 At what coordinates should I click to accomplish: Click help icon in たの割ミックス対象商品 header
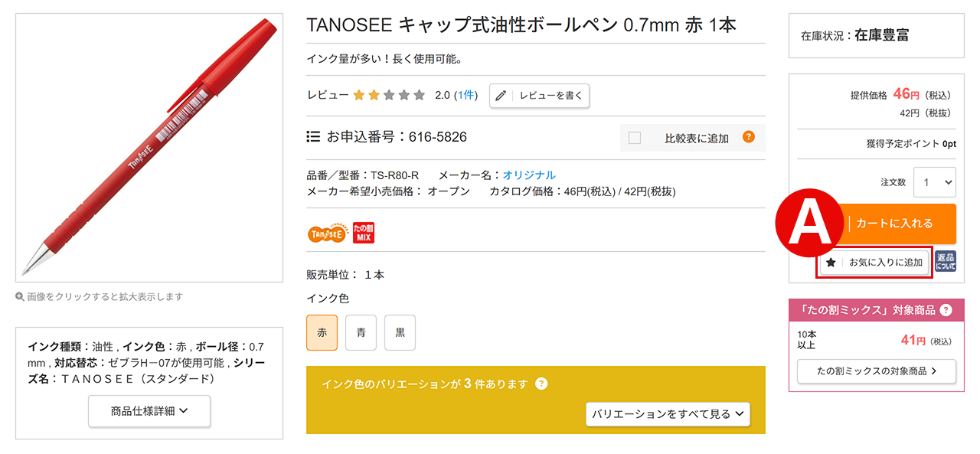(946, 310)
